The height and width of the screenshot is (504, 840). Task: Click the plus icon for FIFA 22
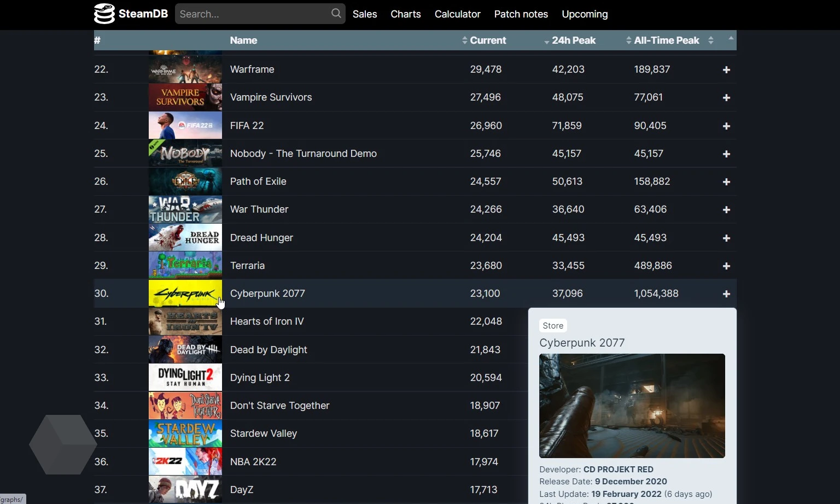(726, 126)
